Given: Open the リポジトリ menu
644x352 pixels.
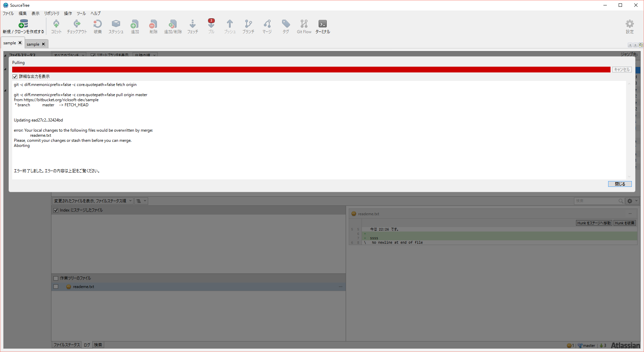Looking at the screenshot, I should pos(52,14).
